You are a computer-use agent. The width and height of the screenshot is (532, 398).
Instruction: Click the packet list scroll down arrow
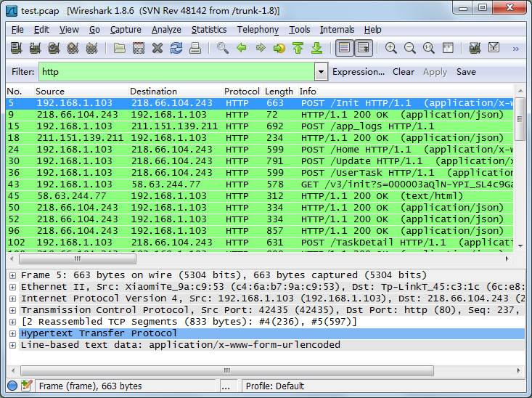(520, 245)
